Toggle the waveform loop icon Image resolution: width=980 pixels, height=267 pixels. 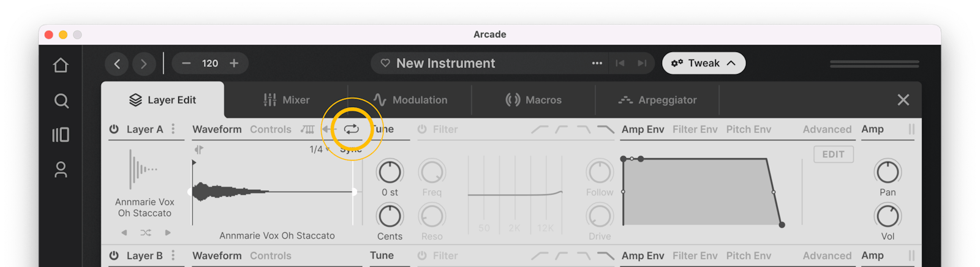click(x=352, y=129)
